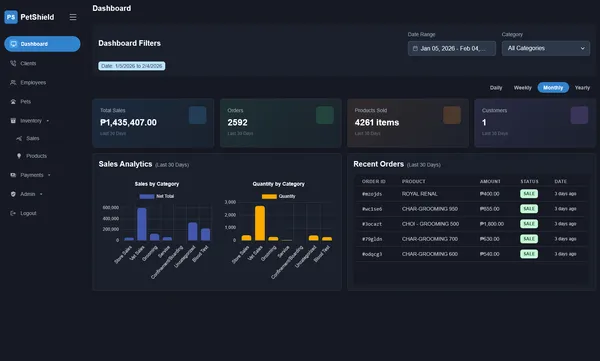Image resolution: width=600 pixels, height=361 pixels.
Task: Click the Clients phone icon
Action: coord(13,63)
